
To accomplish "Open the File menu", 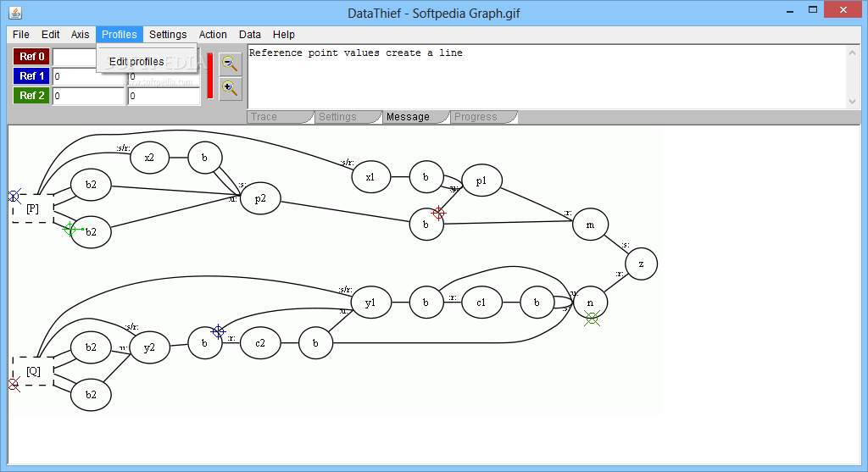I will click(21, 34).
